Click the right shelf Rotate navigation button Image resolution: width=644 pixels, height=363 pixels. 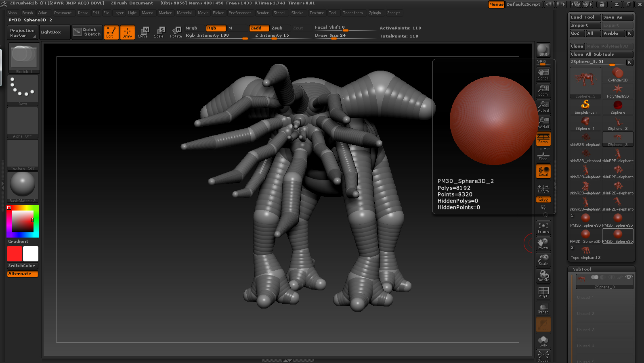point(543,276)
